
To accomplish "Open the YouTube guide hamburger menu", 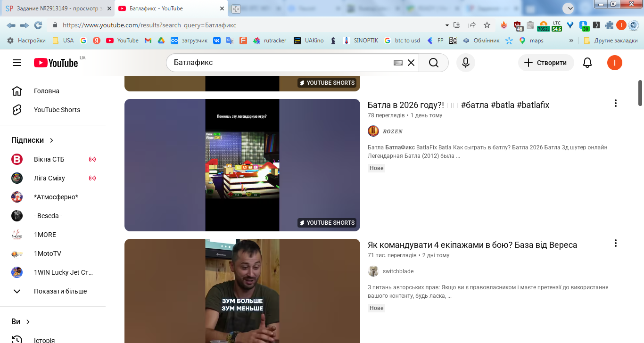I will click(17, 63).
